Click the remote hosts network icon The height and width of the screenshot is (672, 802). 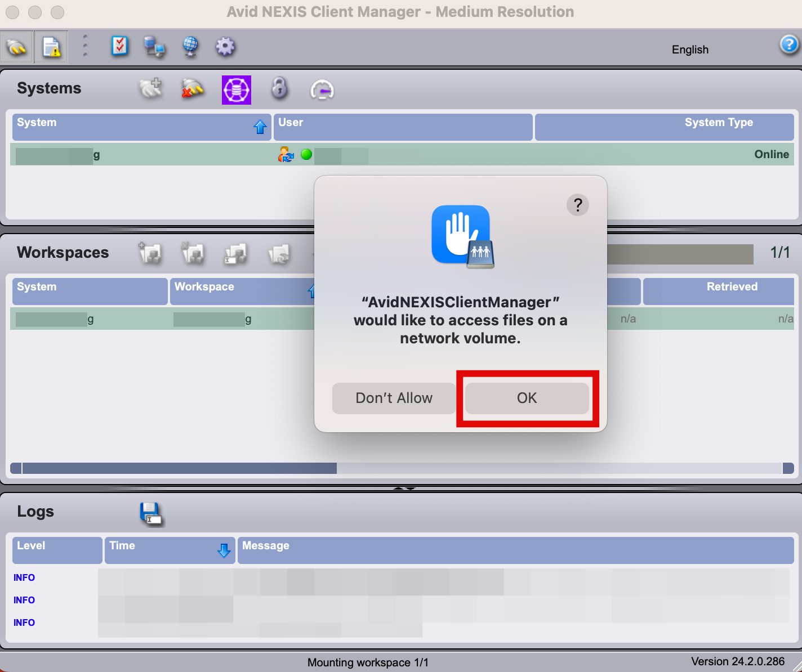155,47
